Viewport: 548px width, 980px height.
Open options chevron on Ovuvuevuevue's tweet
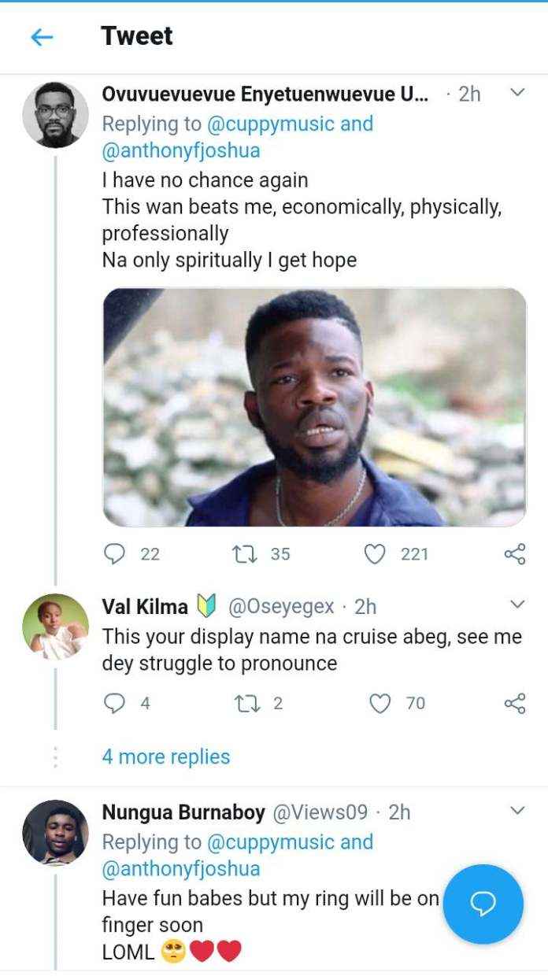pyautogui.click(x=517, y=93)
